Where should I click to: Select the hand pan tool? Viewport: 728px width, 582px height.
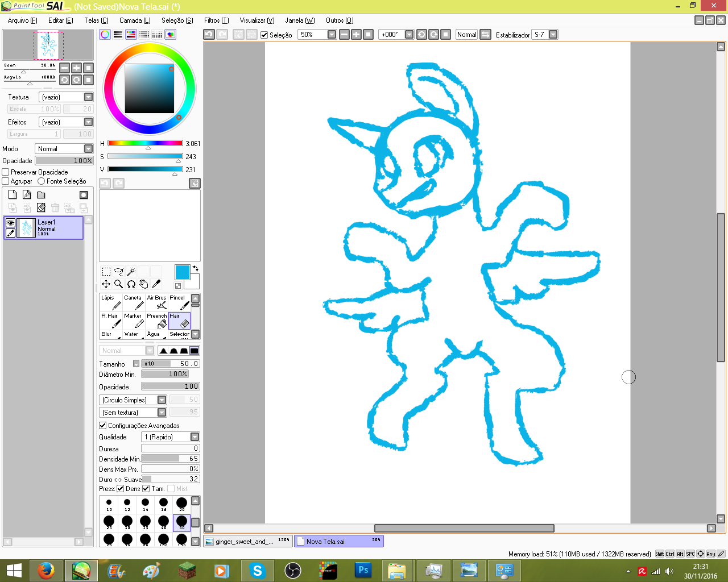click(144, 284)
